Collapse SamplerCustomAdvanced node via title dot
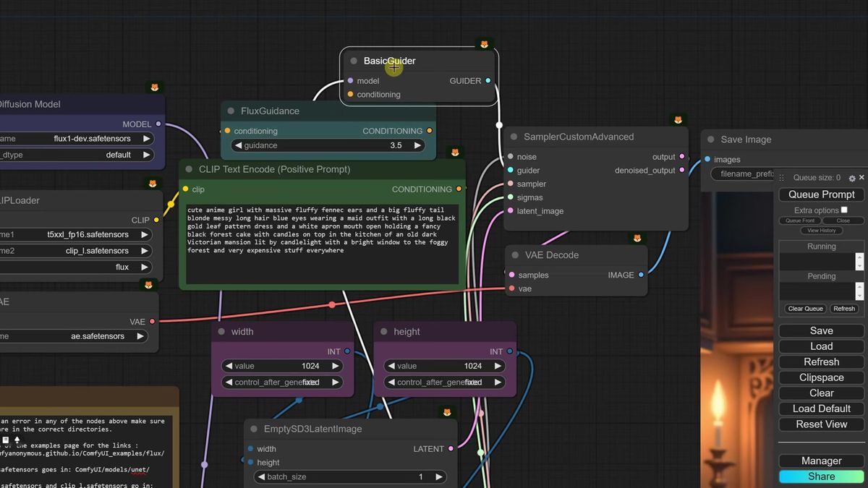This screenshot has height=488, width=868. click(x=514, y=137)
